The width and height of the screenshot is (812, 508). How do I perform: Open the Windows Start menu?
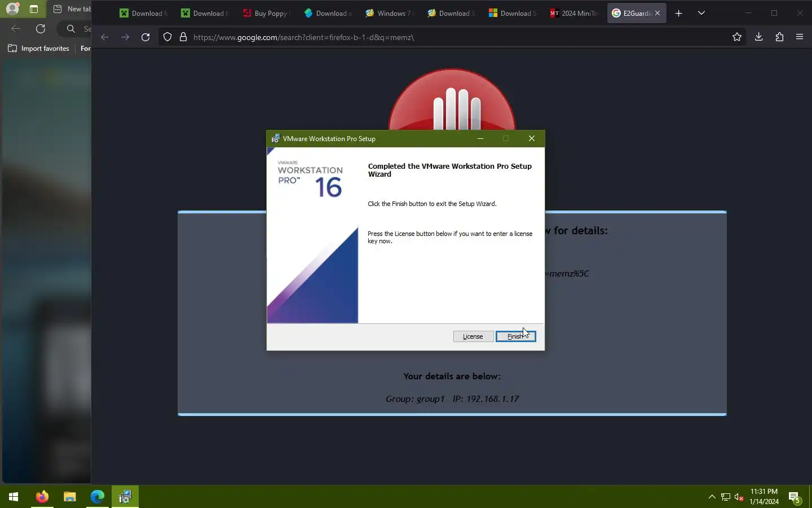14,497
